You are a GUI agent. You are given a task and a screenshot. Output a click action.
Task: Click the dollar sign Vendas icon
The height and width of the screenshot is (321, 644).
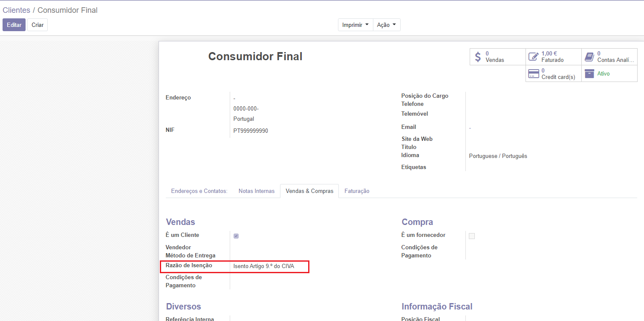point(478,57)
